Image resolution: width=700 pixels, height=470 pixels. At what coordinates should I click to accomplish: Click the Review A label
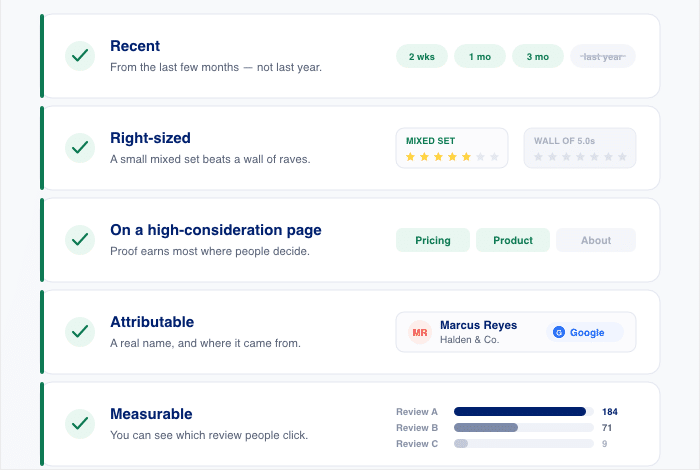[417, 412]
